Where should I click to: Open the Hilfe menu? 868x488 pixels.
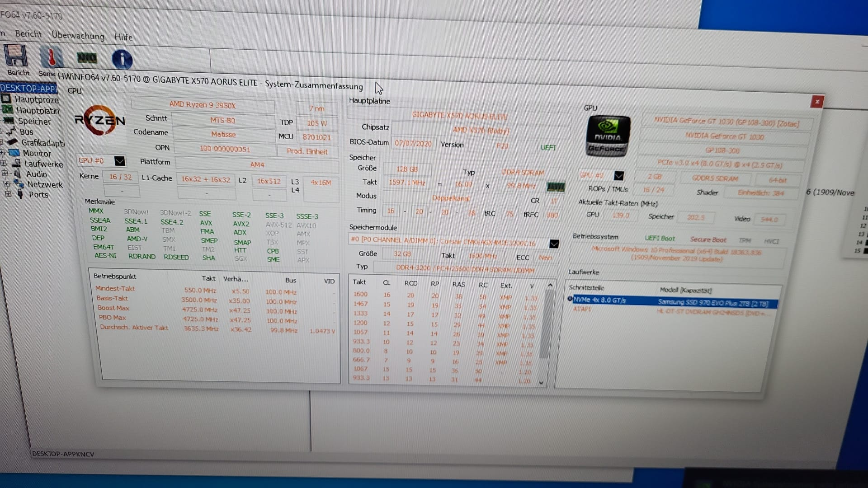123,37
